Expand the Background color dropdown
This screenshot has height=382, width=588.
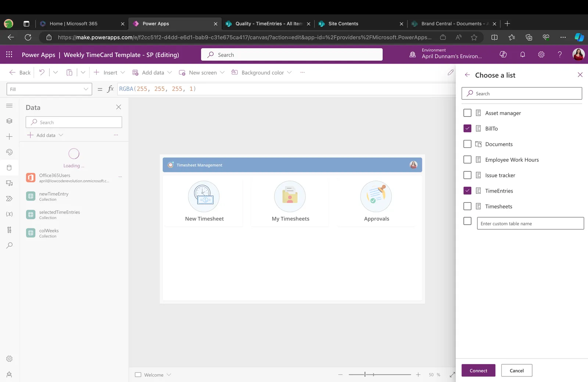(x=289, y=72)
